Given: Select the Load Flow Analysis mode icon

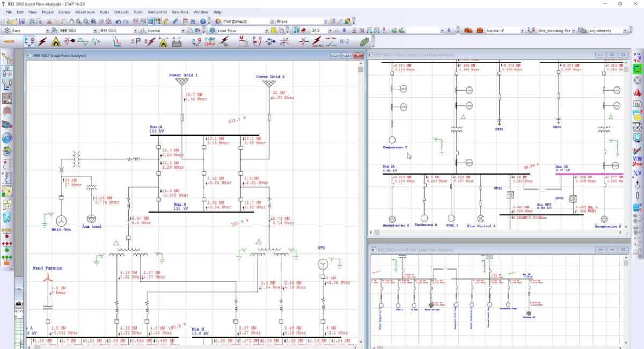Looking at the screenshot, I should point(28,41).
